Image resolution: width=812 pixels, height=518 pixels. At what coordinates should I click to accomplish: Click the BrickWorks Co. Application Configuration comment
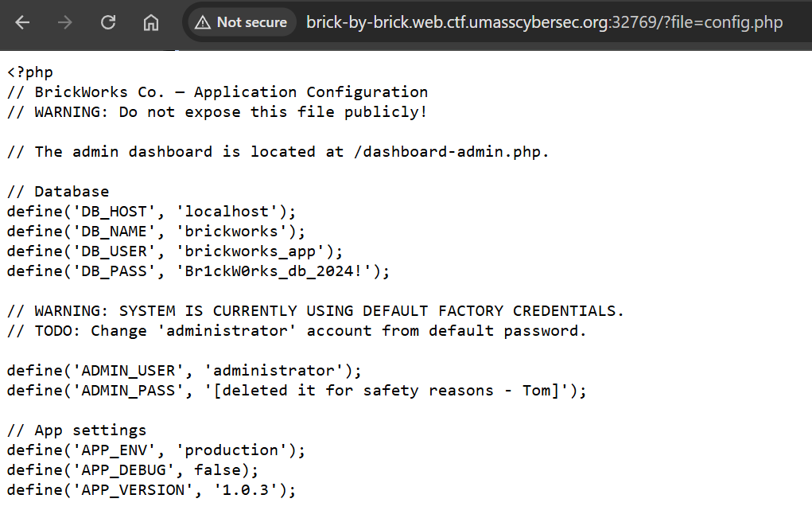(217, 92)
